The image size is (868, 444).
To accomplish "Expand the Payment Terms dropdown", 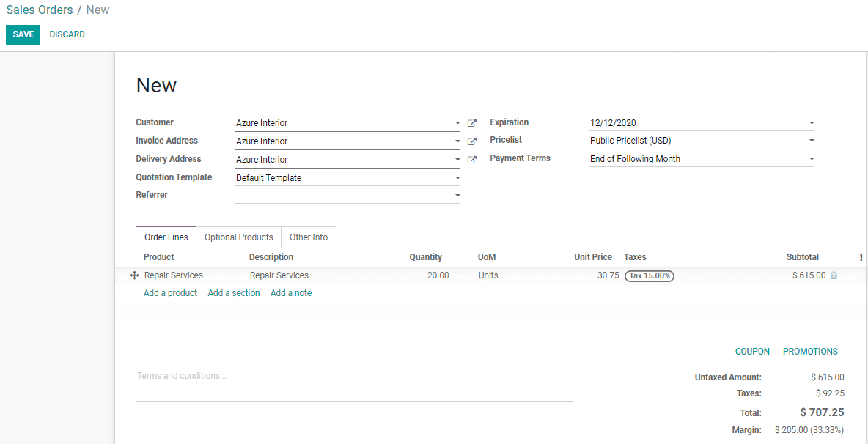I will pyautogui.click(x=812, y=159).
